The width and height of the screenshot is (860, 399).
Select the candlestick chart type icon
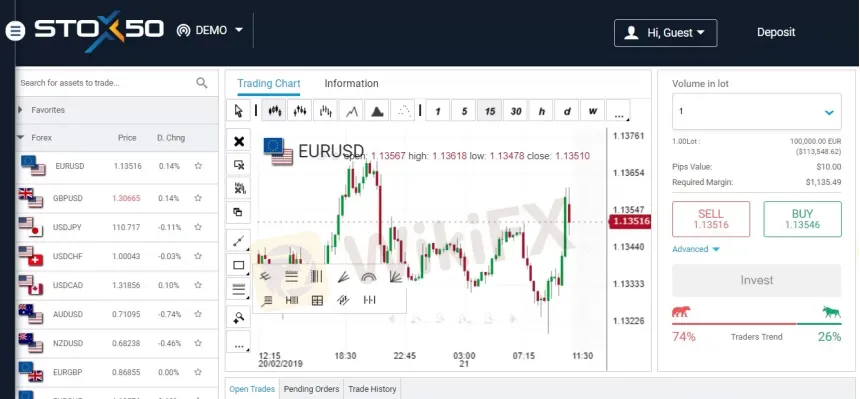click(273, 111)
